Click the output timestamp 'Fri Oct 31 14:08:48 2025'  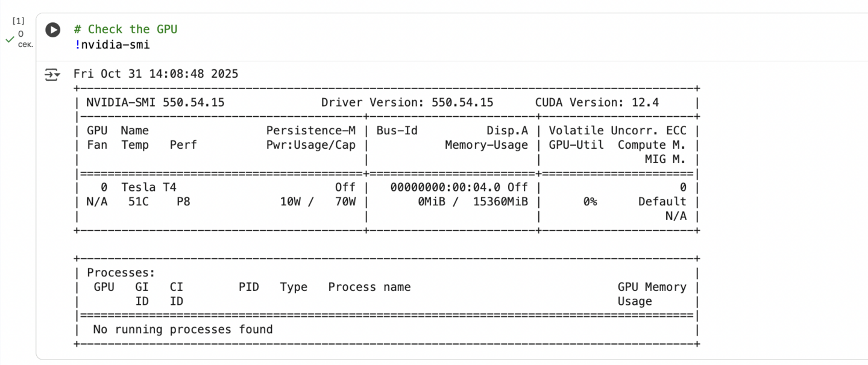click(x=156, y=74)
